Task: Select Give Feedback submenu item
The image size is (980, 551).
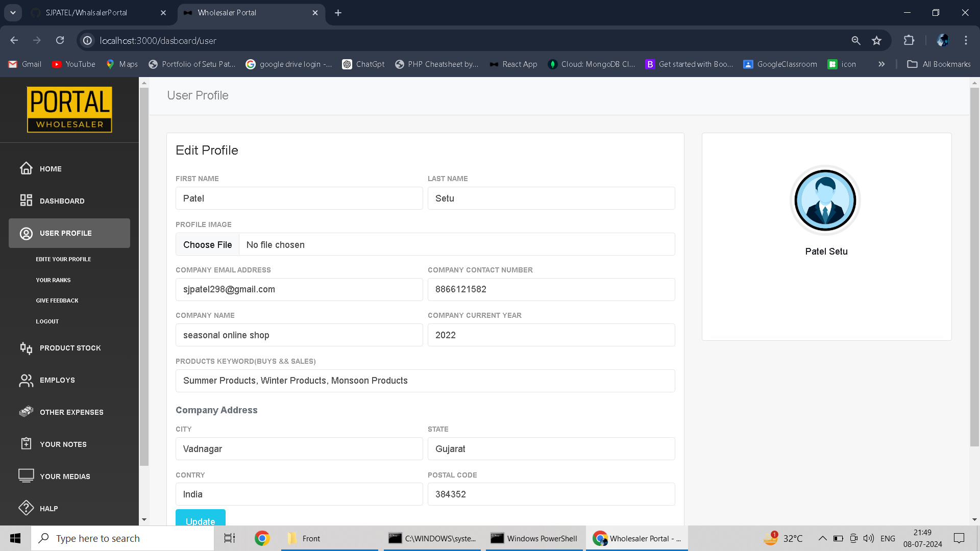Action: pyautogui.click(x=57, y=300)
